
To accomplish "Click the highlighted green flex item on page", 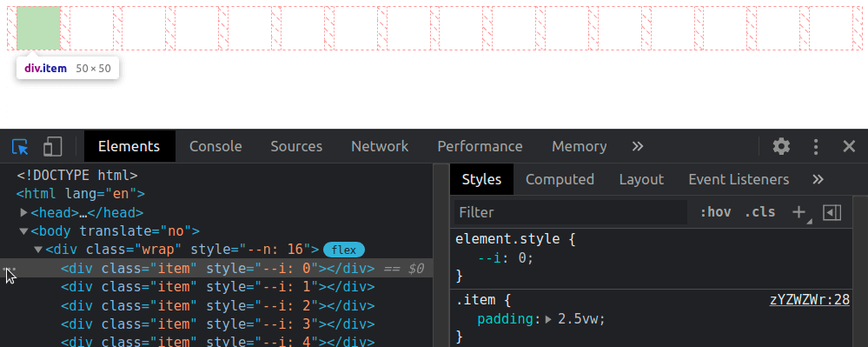I will tap(38, 29).
